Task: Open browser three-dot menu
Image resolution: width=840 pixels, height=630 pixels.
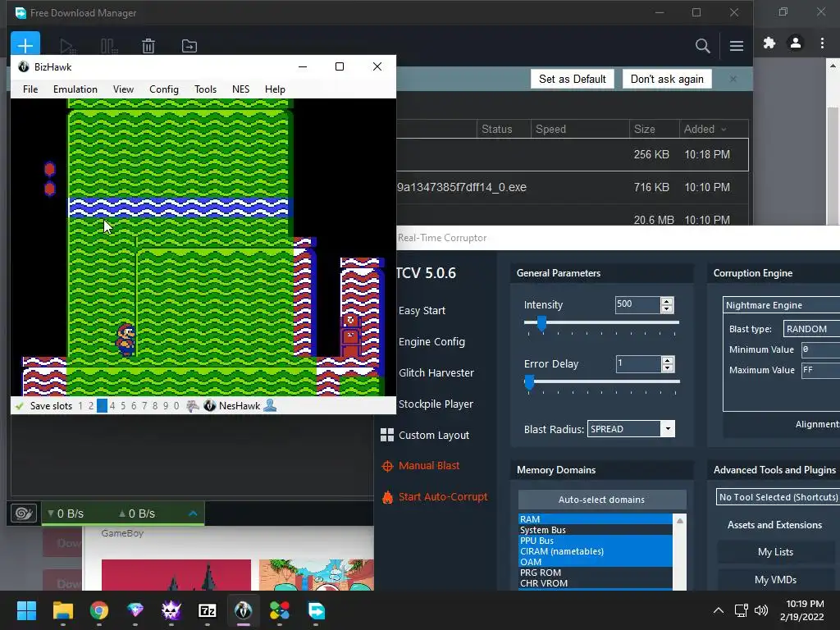Action: pos(822,43)
